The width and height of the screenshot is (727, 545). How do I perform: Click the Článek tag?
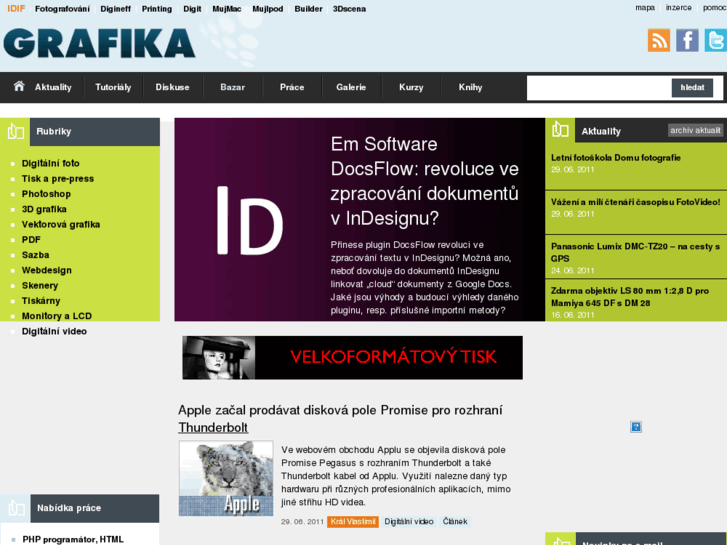(x=455, y=522)
